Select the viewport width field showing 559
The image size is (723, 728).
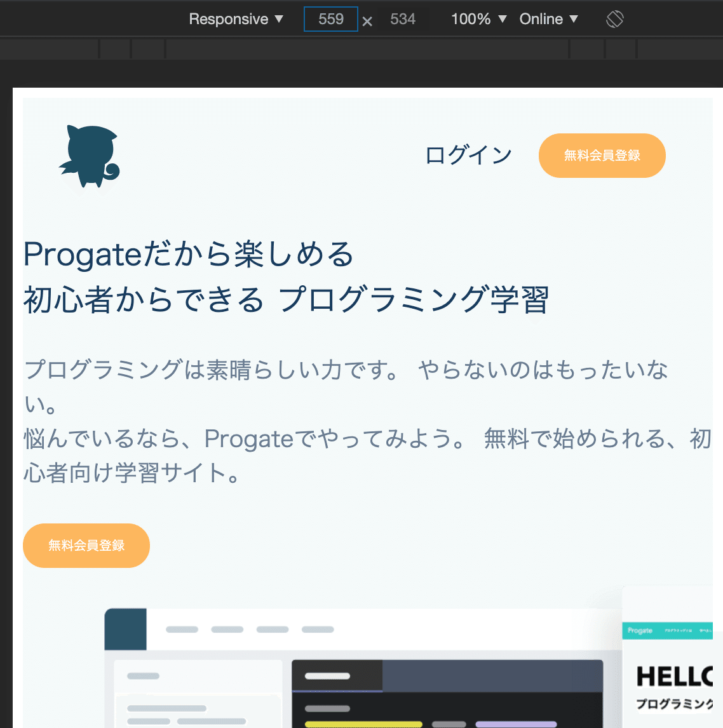coord(330,19)
